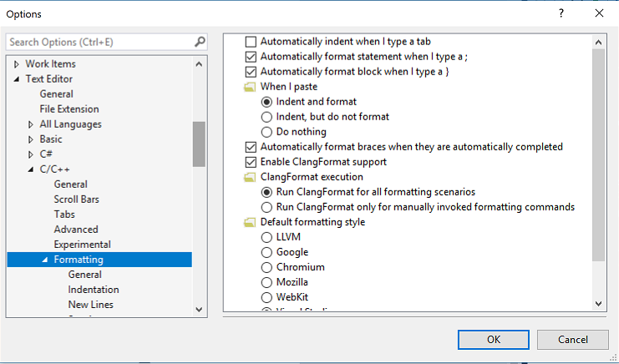Toggle Enable ClangFormat support checkbox
Viewport: 619px width, 364px height.
click(x=251, y=162)
